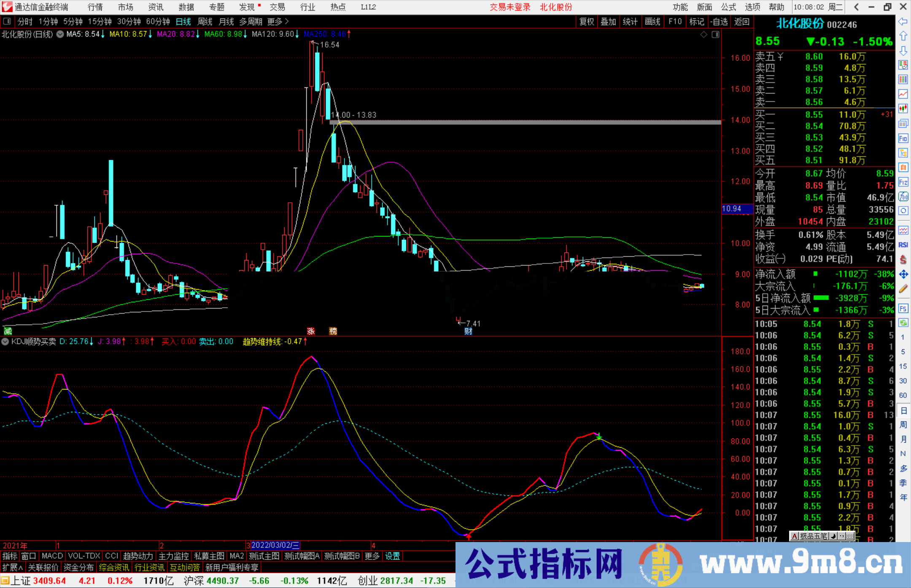Screen dimensions: 911x588
Task: Click the 减 marker at chart bottom-left
Action: point(8,331)
